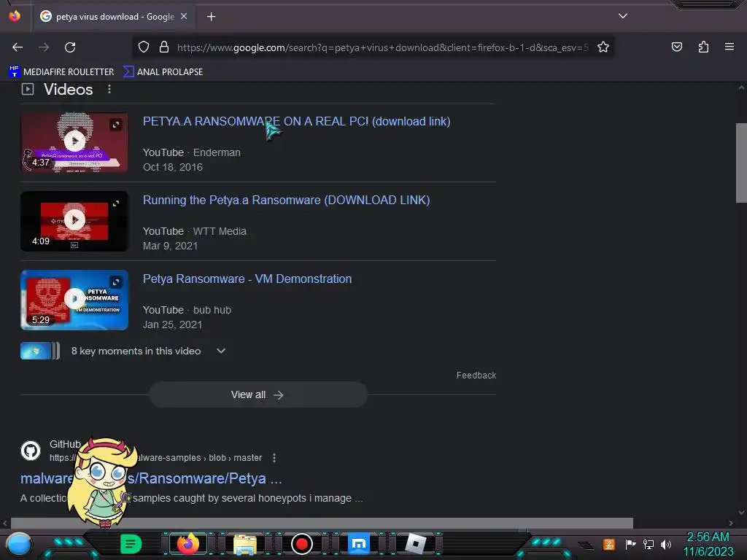Click the Videos section heading
The image size is (747, 560).
point(68,89)
